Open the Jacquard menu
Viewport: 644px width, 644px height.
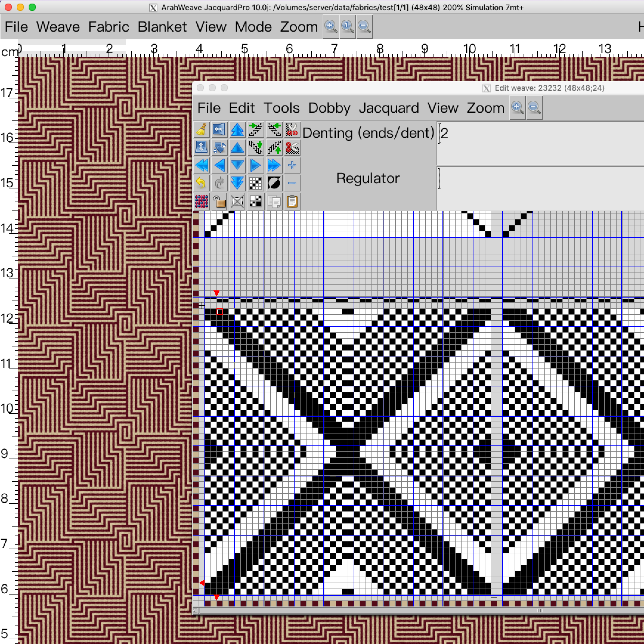(x=389, y=108)
